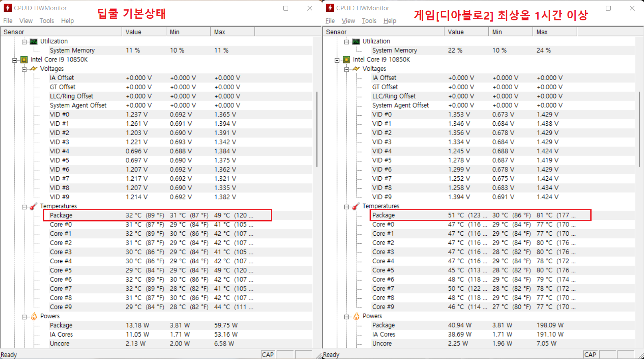Click the Temperatures thermometer icon in left window

[34, 206]
